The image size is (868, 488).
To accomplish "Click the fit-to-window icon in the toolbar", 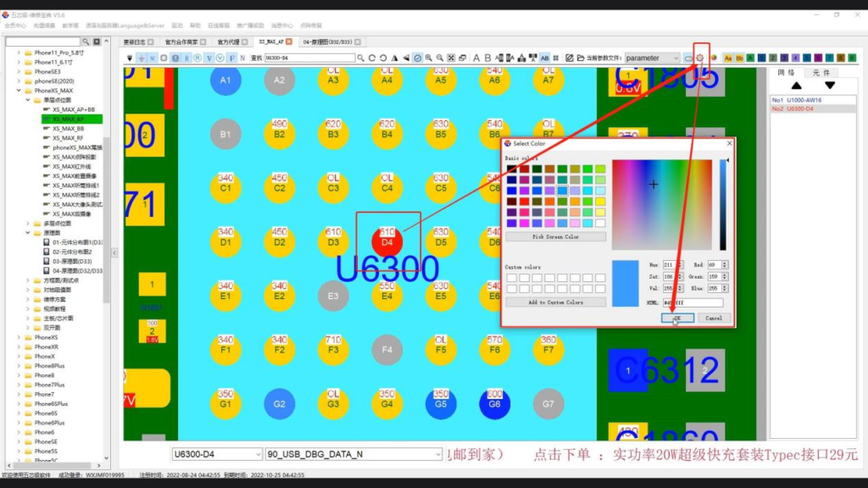I will point(451,58).
